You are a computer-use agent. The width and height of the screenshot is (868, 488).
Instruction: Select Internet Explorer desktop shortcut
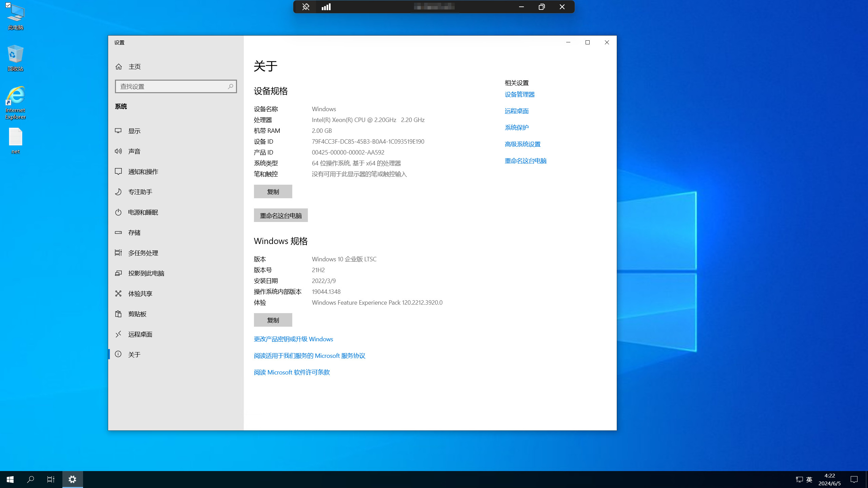point(15,103)
